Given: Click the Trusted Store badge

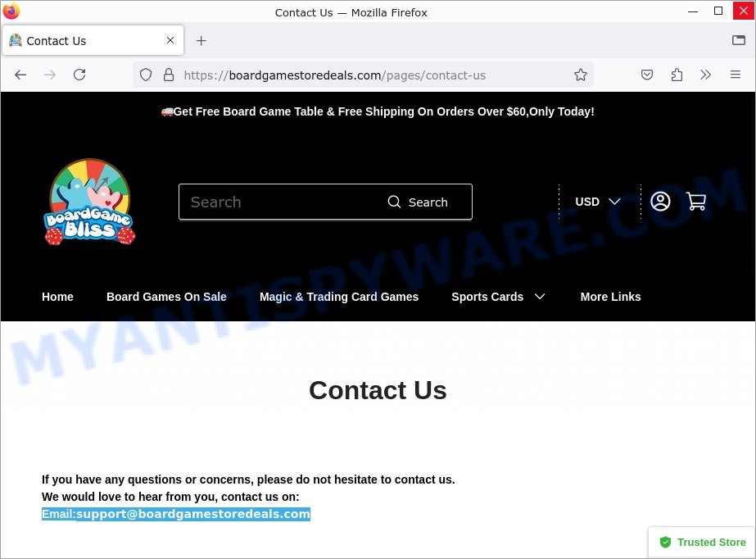Looking at the screenshot, I should [x=703, y=542].
